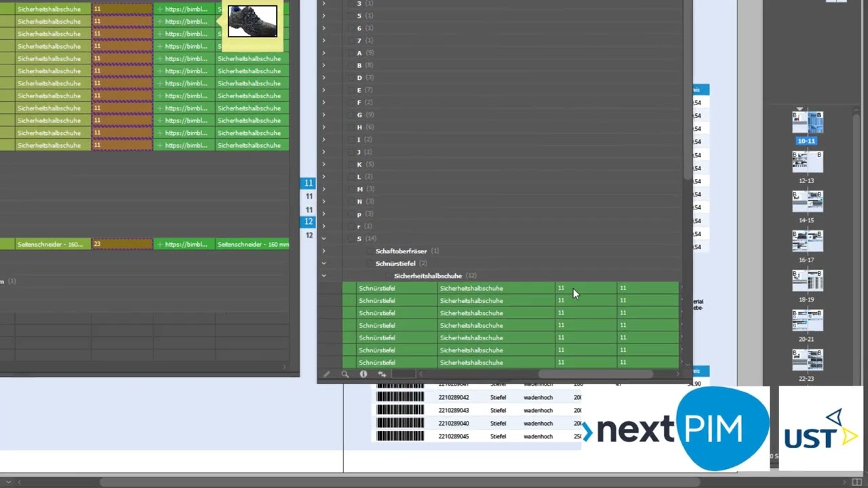868x488 pixels.
Task: Click the right scroll arrow in the panel footer
Action: tap(677, 374)
